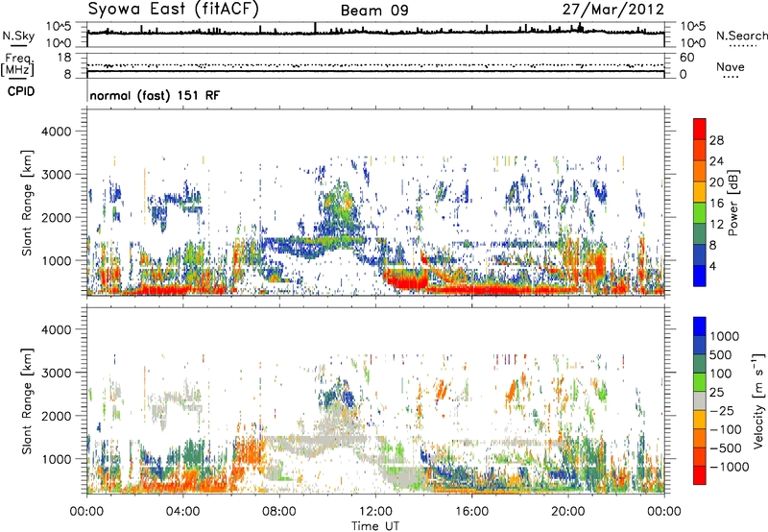
Task: Select the "normal (fast) 151 RF" mode text
Action: [155, 95]
